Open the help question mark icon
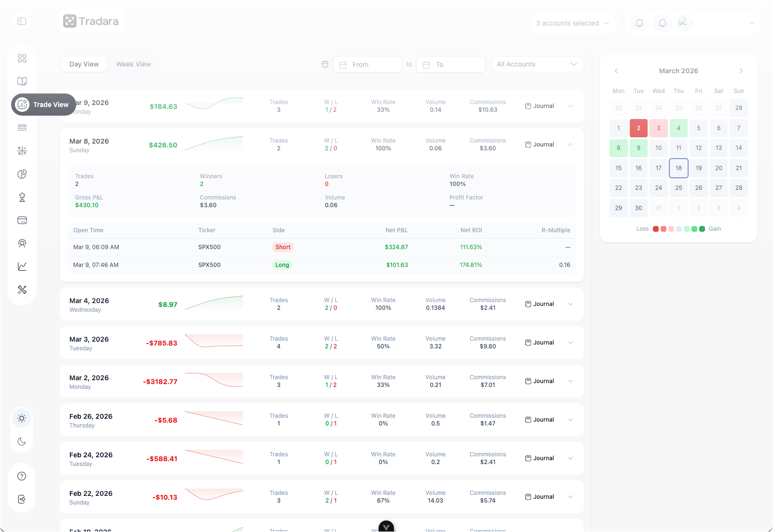Screen dimensions: 773x532 pyautogui.click(x=22, y=476)
